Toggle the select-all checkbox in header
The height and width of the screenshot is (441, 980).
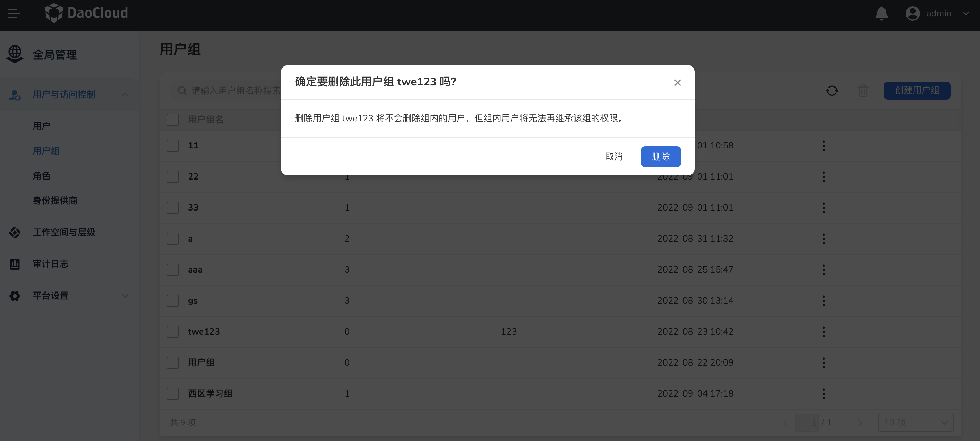[x=173, y=120]
